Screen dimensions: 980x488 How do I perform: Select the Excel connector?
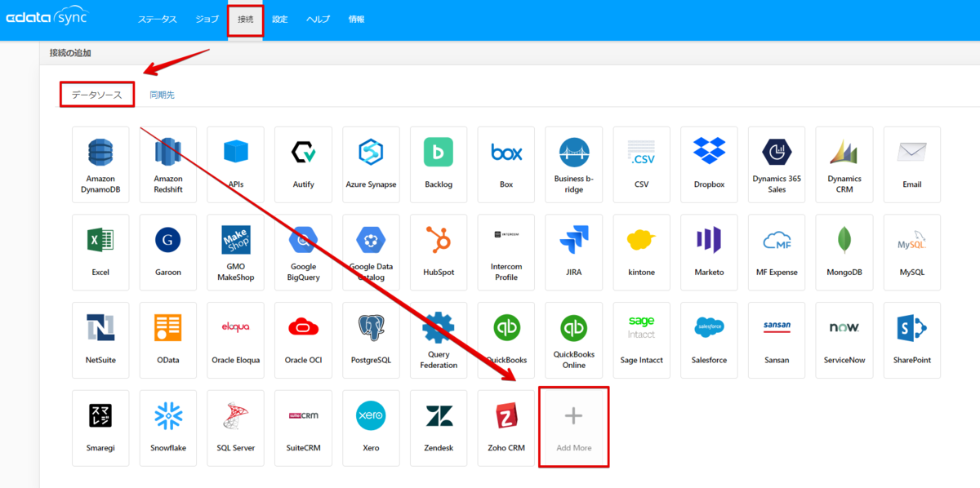[x=100, y=253]
